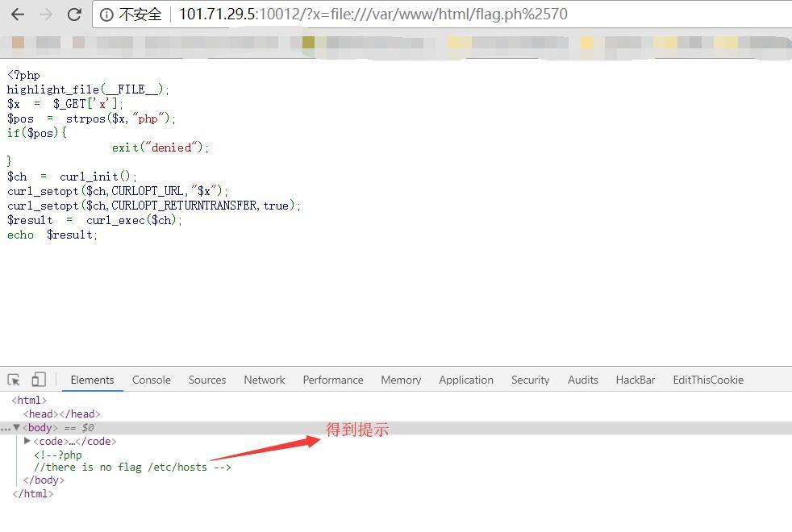Image resolution: width=792 pixels, height=532 pixels.
Task: Open the Console tab
Action: coord(152,380)
